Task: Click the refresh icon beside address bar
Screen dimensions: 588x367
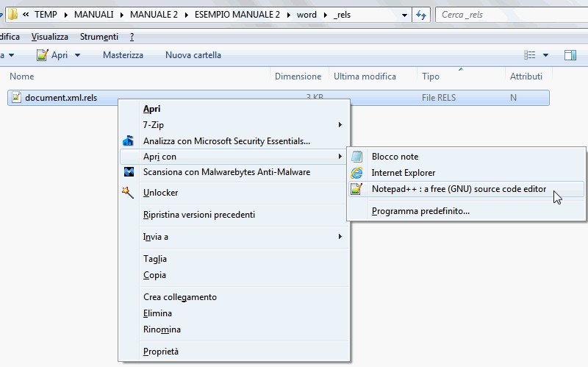Action: [421, 15]
